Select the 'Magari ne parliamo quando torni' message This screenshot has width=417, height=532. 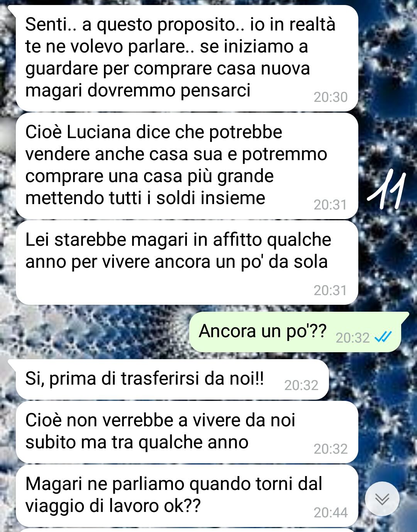pos(187,496)
